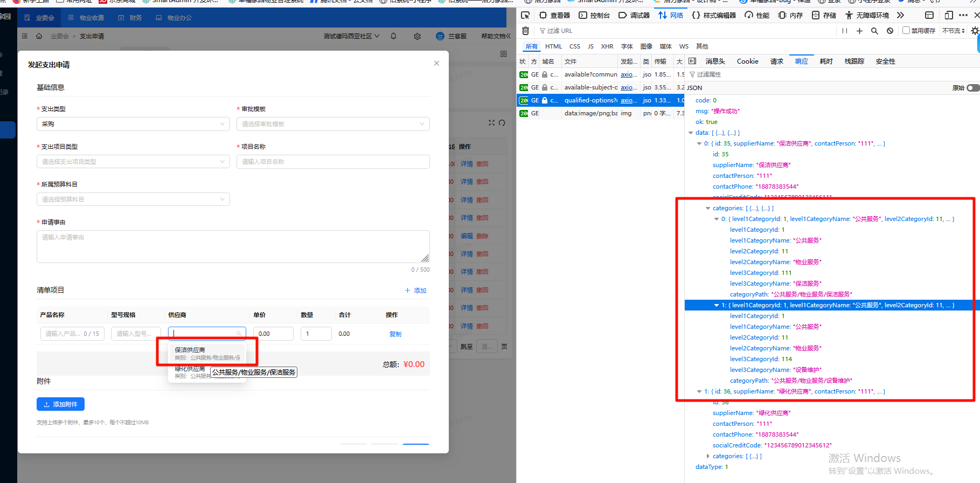Open the request blocking icon
The image size is (980, 483).
point(890,31)
